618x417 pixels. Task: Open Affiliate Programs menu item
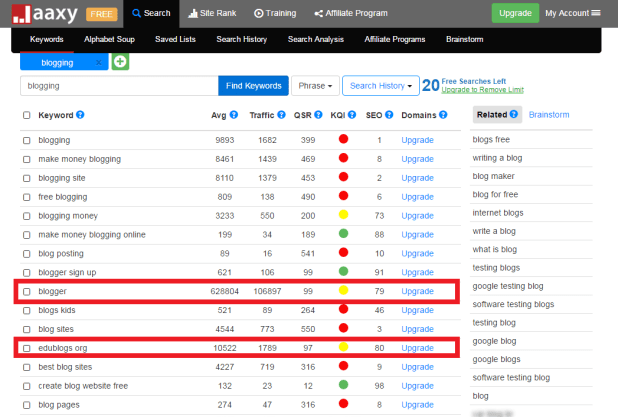click(395, 39)
